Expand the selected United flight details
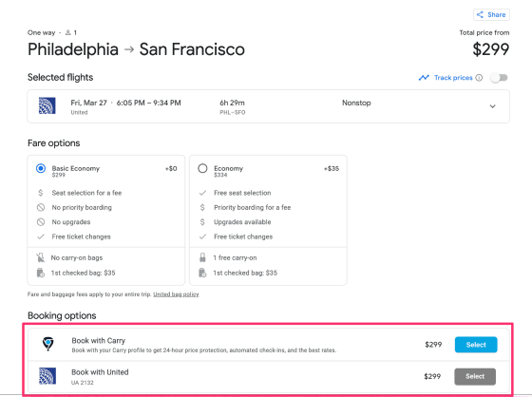532x397 pixels. (493, 106)
